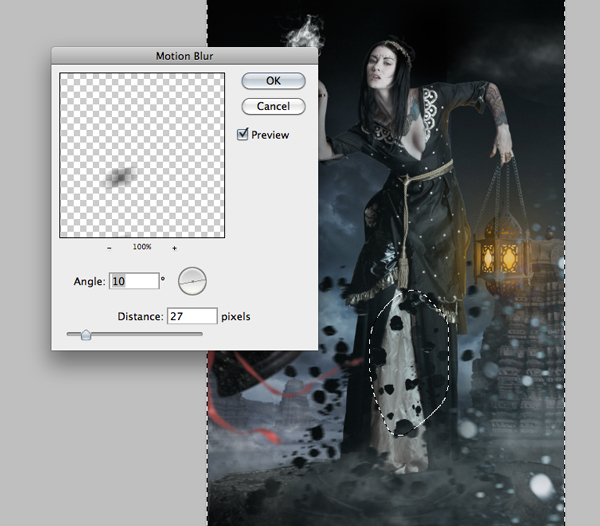Click inside the Distance pixels field
This screenshot has height=526, width=600.
tap(192, 316)
